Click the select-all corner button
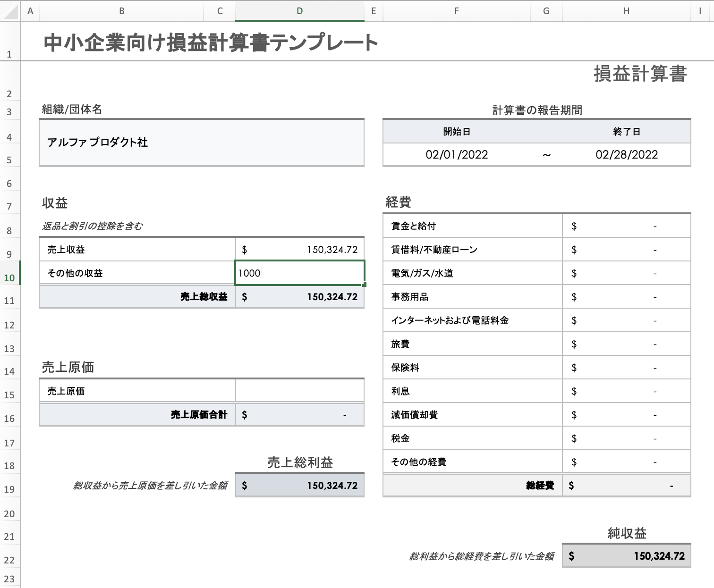 9,11
